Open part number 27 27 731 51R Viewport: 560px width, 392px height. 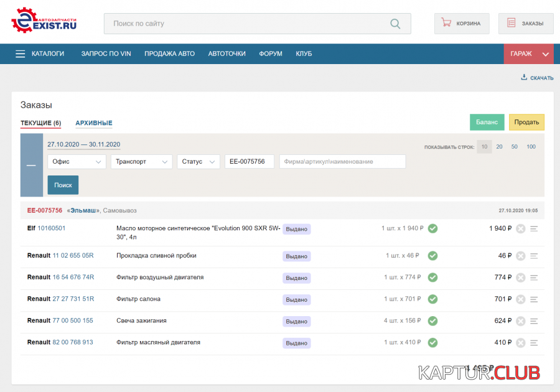pyautogui.click(x=73, y=299)
